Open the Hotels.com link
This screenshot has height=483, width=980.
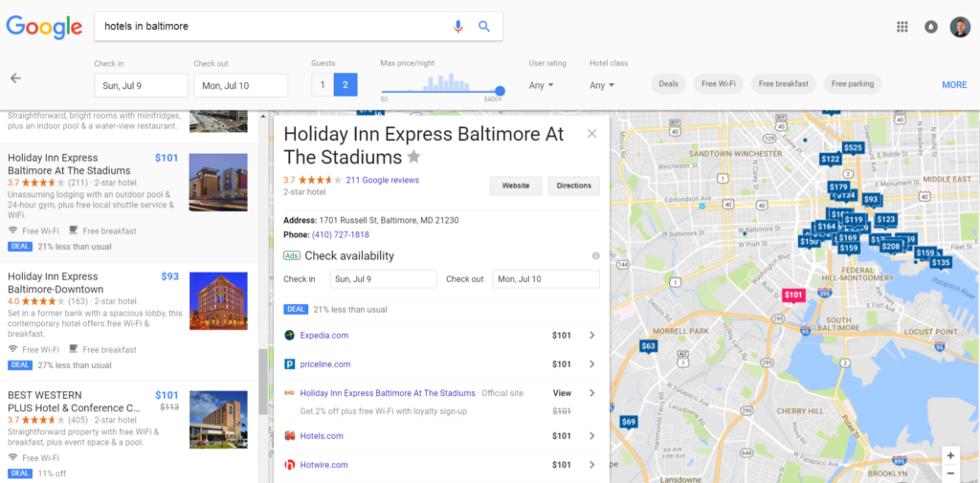pyautogui.click(x=322, y=436)
